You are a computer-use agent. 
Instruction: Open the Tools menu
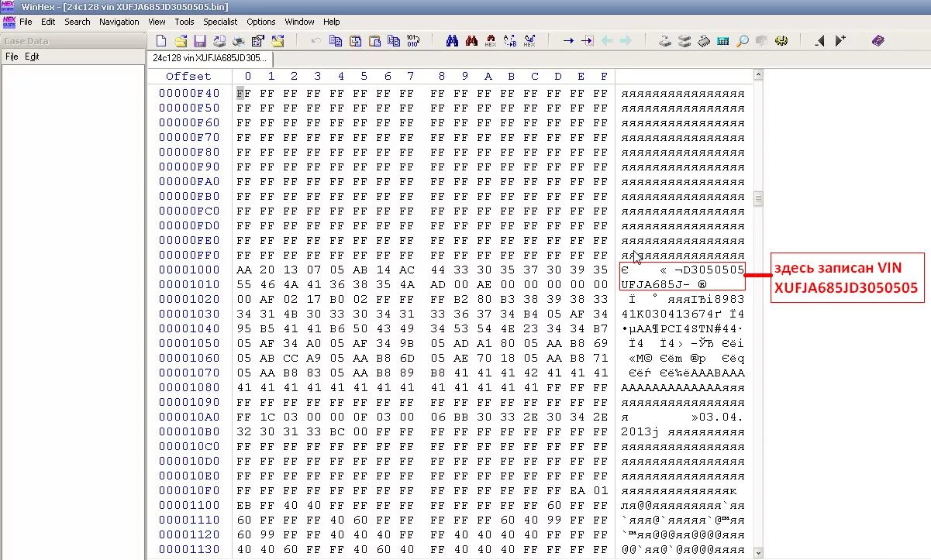pyautogui.click(x=184, y=22)
